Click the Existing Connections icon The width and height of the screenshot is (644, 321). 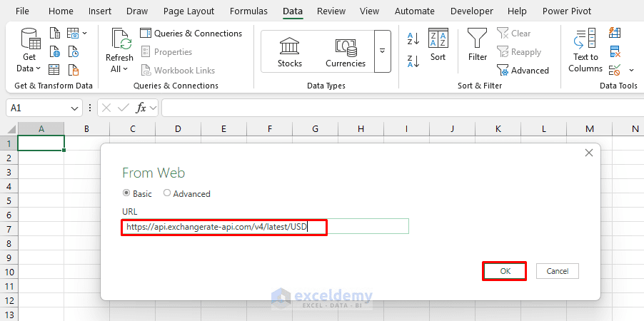(x=73, y=70)
